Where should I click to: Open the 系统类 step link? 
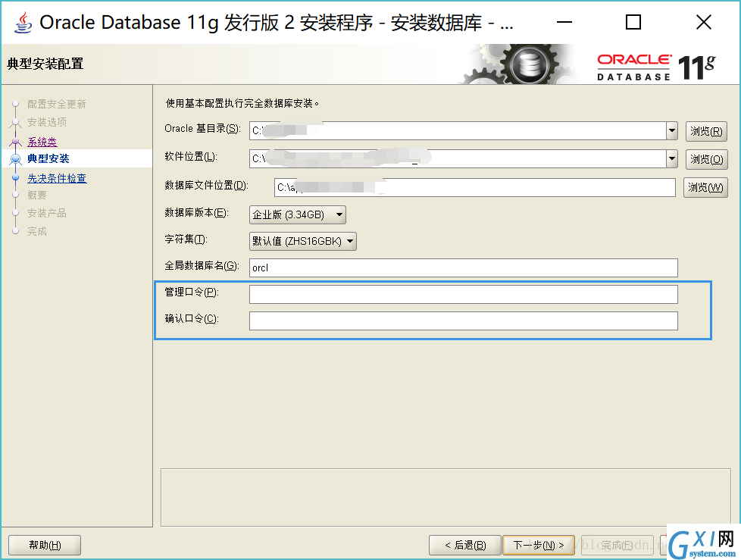(x=42, y=142)
